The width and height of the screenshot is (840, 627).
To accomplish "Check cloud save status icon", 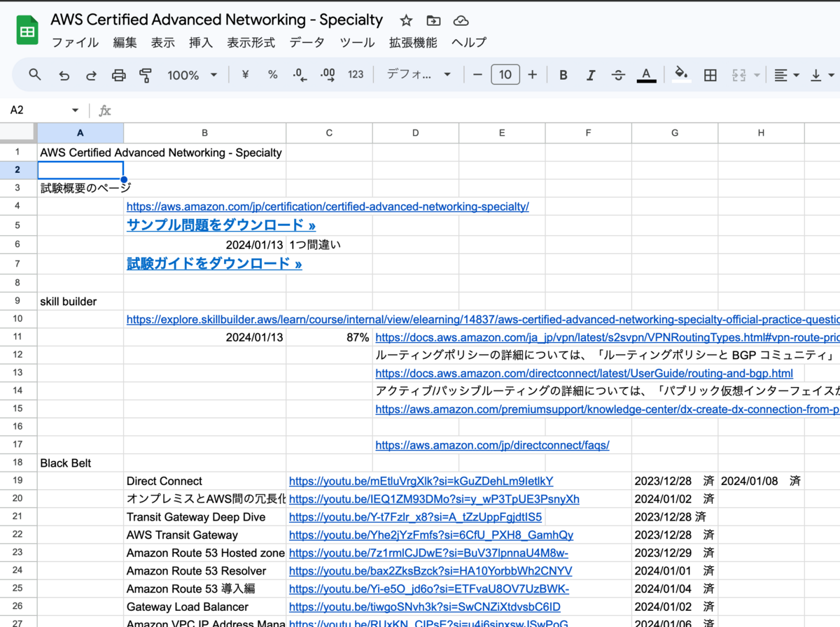I will [461, 20].
